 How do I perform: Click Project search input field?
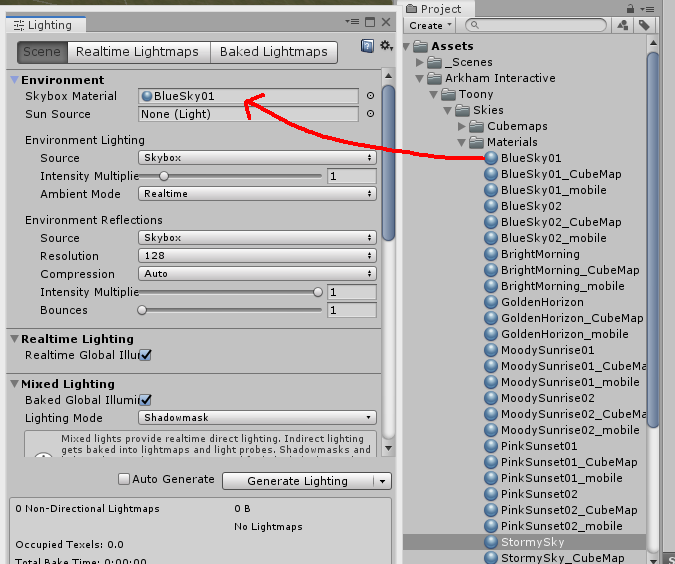[536, 25]
